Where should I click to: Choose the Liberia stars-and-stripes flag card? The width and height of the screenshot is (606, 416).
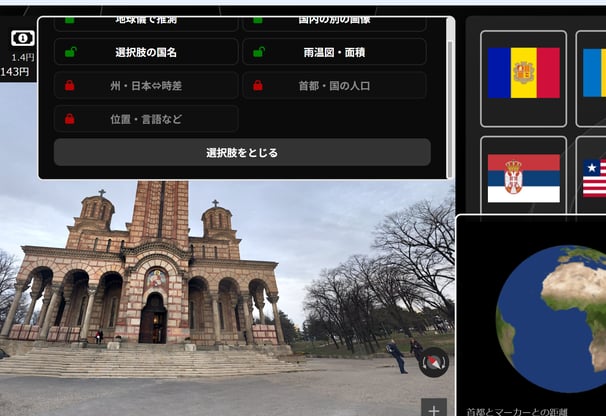(x=591, y=176)
